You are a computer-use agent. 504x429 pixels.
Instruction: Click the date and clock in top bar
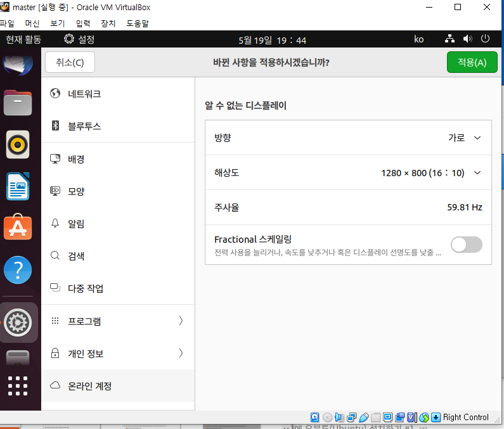[x=272, y=40]
